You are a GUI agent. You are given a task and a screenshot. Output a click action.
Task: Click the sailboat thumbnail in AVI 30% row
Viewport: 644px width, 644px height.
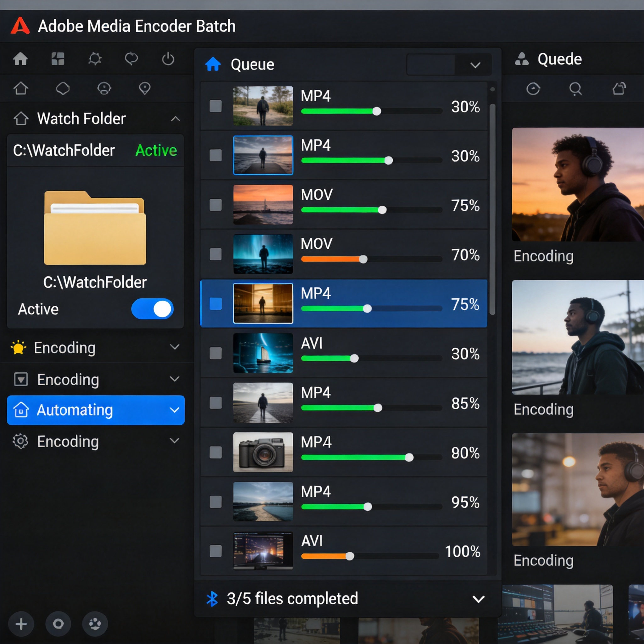pyautogui.click(x=263, y=353)
